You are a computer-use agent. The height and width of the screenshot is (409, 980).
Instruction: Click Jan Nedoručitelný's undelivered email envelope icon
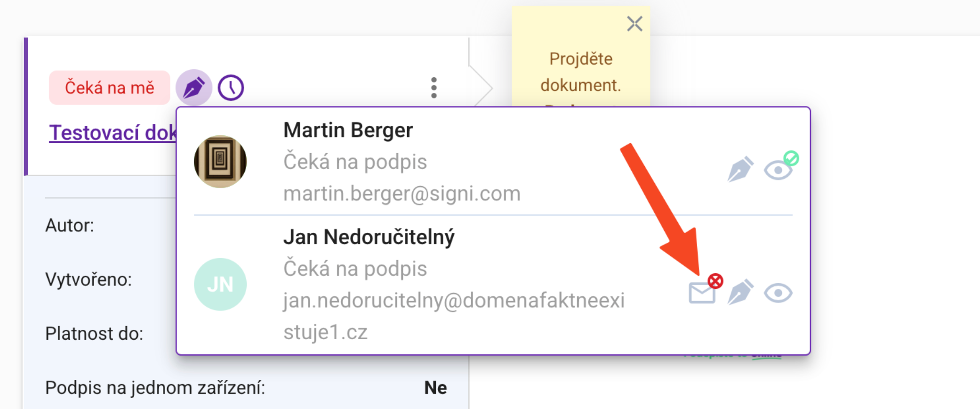[x=702, y=293]
